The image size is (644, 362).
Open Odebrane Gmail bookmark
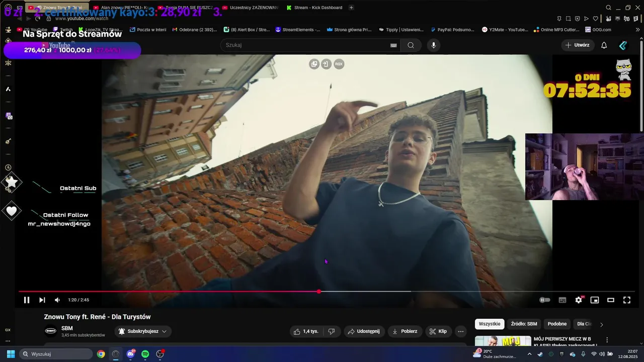pyautogui.click(x=195, y=30)
